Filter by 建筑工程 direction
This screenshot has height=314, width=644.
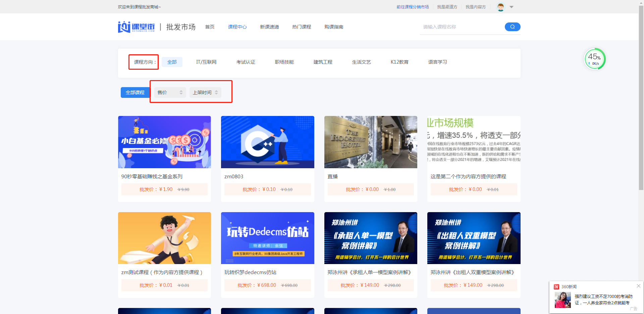click(x=323, y=62)
